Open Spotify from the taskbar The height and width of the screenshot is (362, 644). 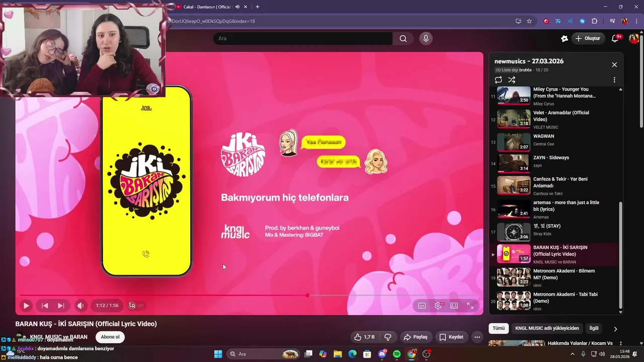click(x=396, y=354)
